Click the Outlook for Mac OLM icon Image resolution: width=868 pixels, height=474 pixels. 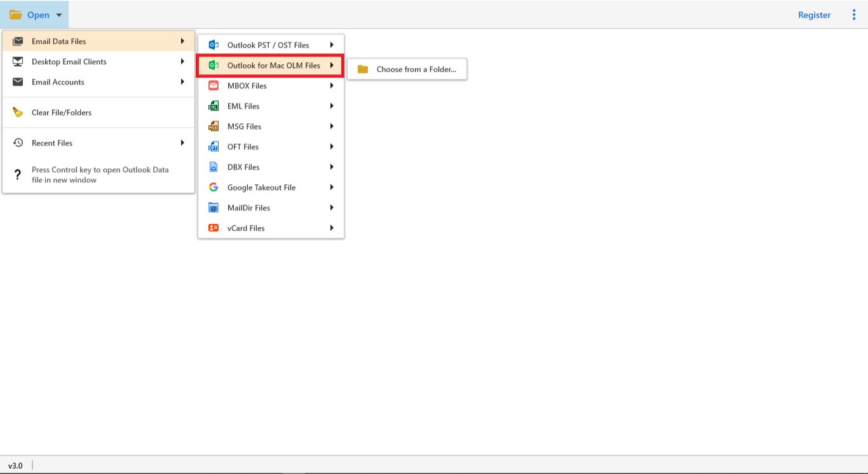coord(214,65)
